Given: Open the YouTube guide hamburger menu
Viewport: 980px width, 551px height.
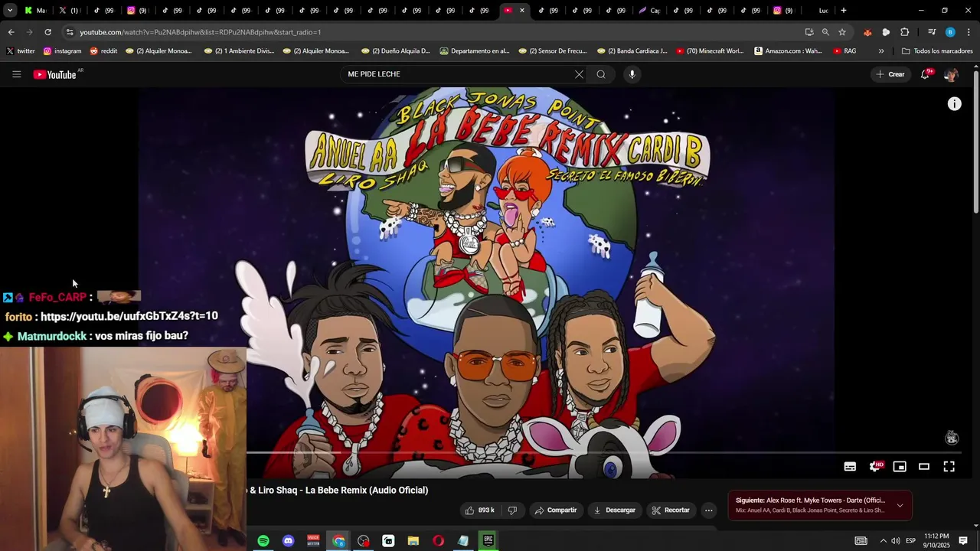Looking at the screenshot, I should click(16, 74).
